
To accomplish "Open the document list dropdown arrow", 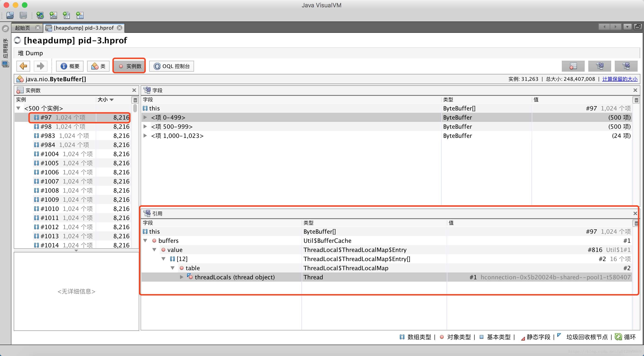I will click(x=627, y=26).
